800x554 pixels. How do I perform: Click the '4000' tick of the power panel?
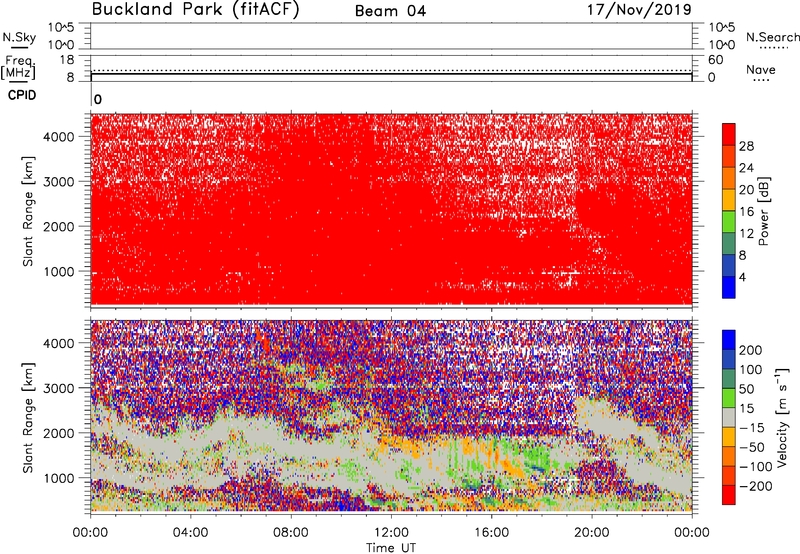[59, 137]
